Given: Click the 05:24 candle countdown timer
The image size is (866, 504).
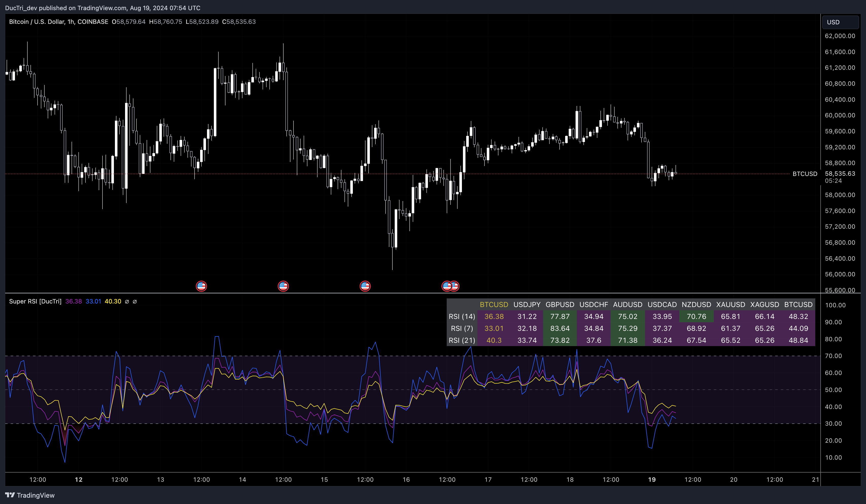Looking at the screenshot, I should (x=833, y=181).
